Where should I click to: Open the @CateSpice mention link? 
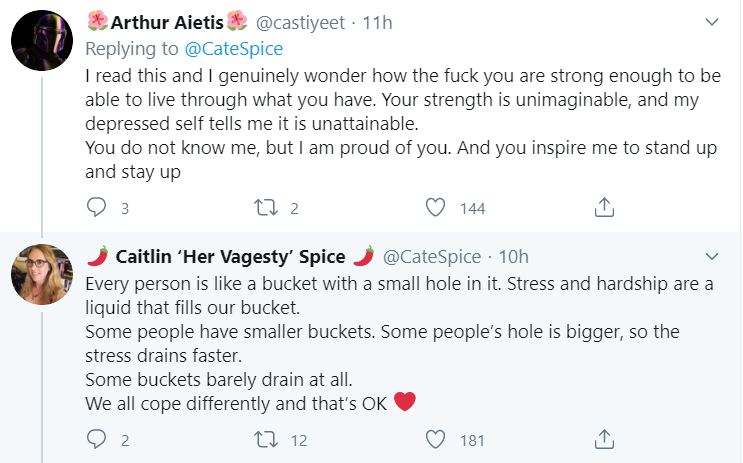click(236, 48)
